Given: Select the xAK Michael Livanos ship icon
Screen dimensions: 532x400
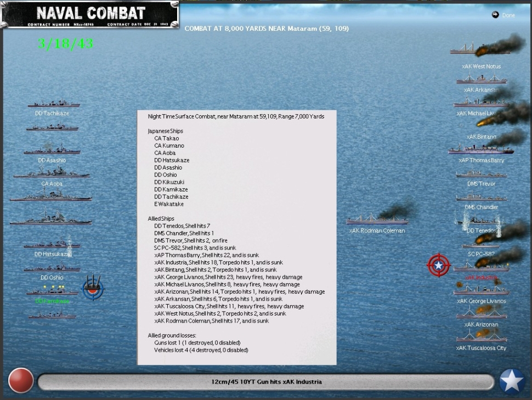Looking at the screenshot, I should (x=481, y=102).
